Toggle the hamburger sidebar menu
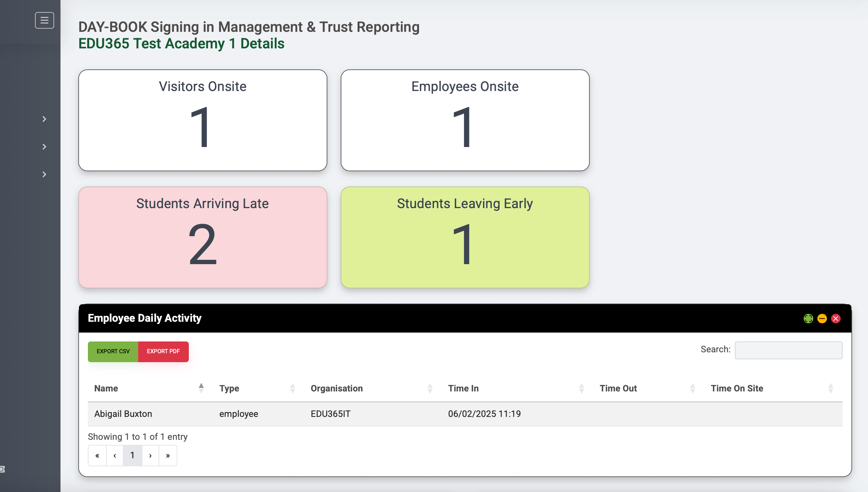 44,20
